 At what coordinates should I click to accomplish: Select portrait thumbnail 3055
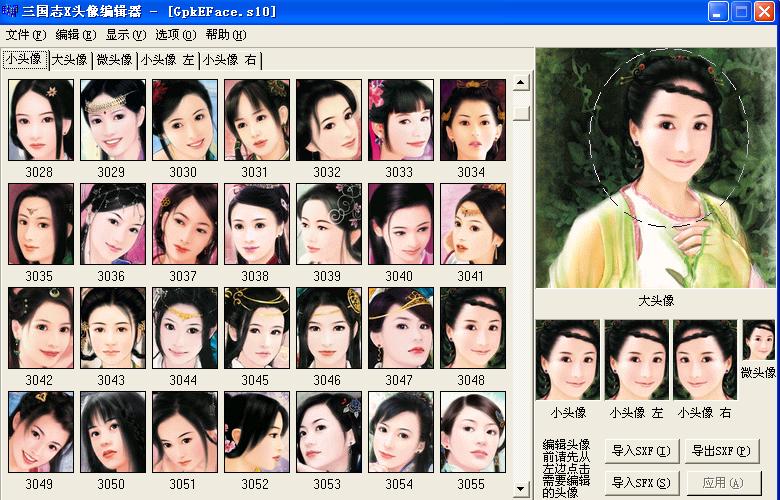(x=473, y=432)
